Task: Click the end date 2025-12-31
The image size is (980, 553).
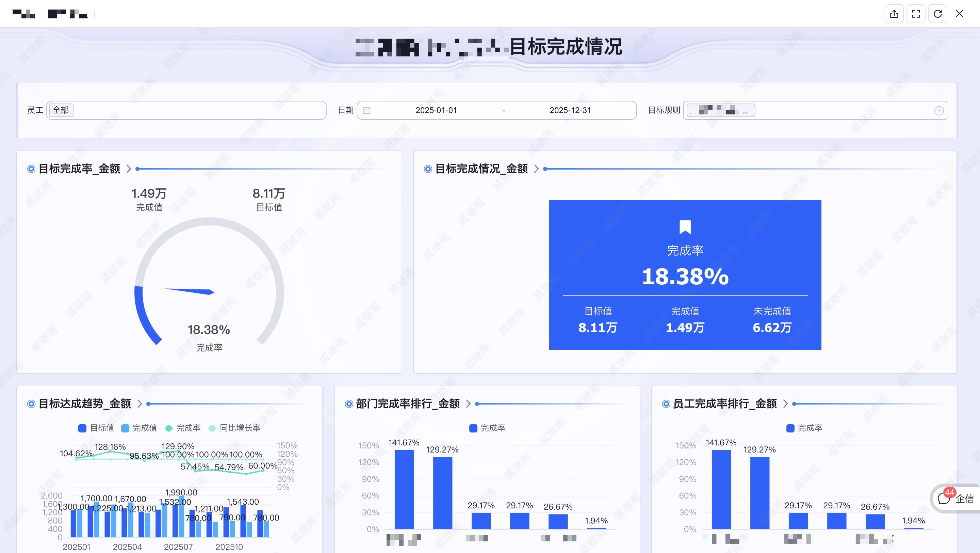Action: click(570, 110)
